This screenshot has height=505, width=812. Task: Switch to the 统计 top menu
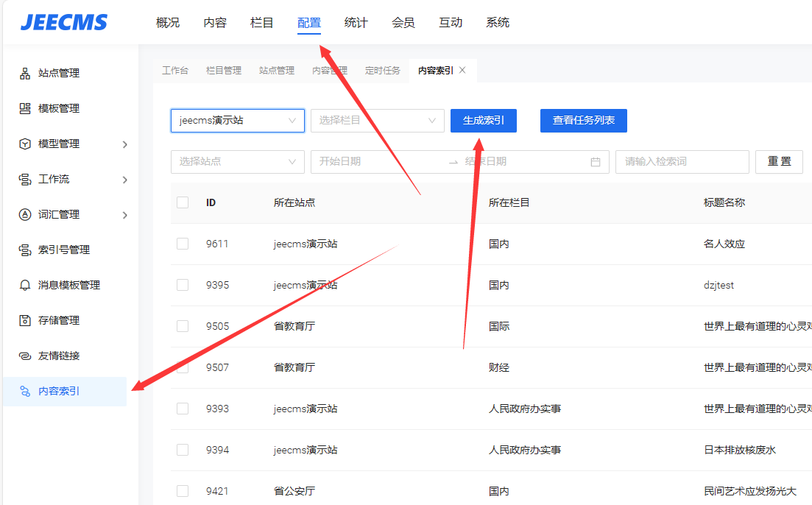pyautogui.click(x=356, y=23)
